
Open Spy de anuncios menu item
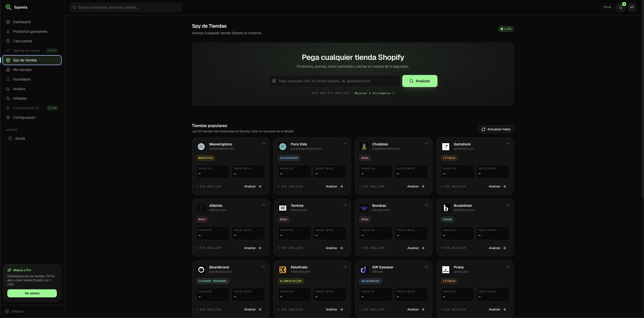tap(32, 51)
